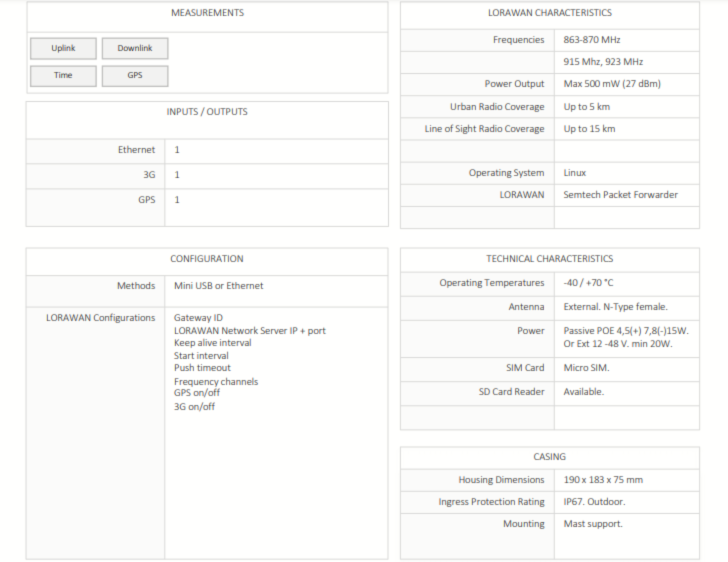Click the MEASUREMENTS heading
The width and height of the screenshot is (728, 562).
(208, 13)
